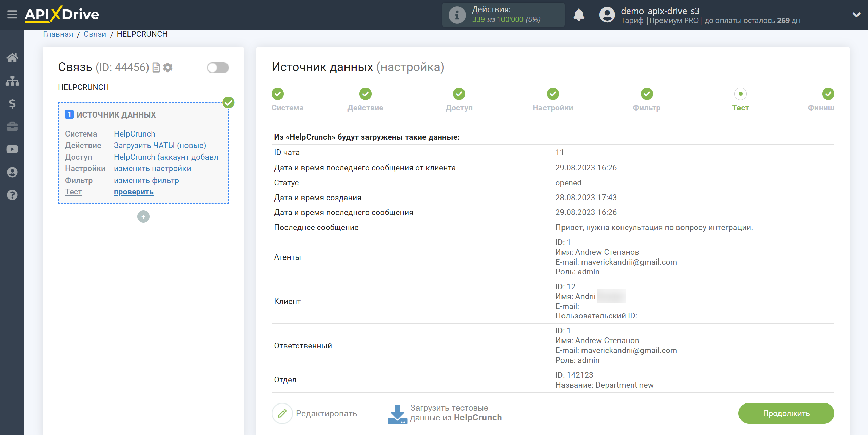This screenshot has height=435, width=868.
Task: Click the Связи breadcrumb link
Action: (95, 34)
